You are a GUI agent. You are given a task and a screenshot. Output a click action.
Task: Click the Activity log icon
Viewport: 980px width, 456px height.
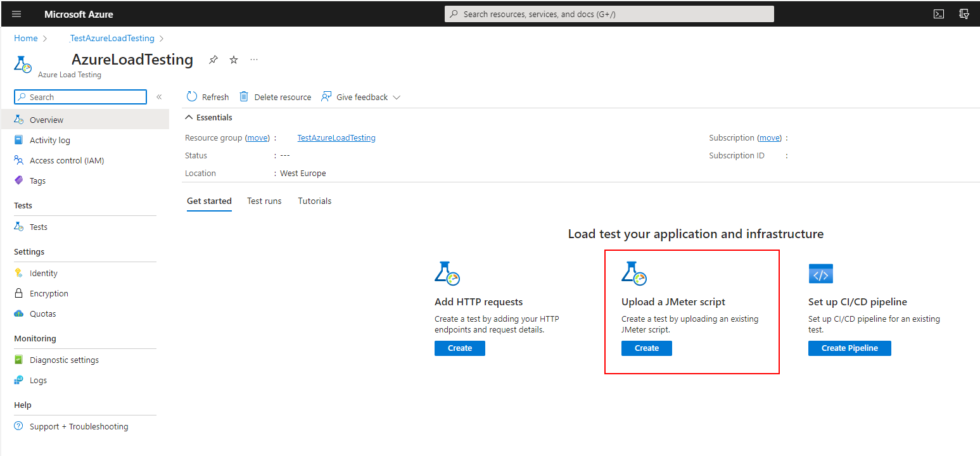tap(19, 140)
